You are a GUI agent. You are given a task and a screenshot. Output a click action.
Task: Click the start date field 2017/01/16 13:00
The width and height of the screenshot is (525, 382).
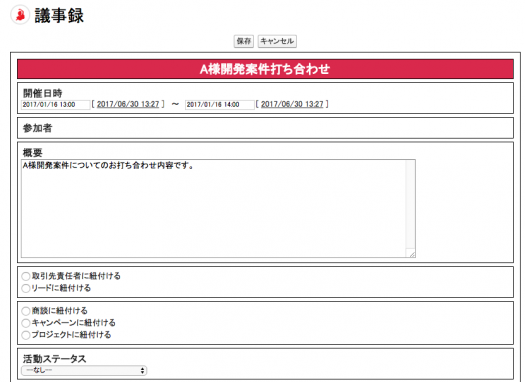[56, 104]
